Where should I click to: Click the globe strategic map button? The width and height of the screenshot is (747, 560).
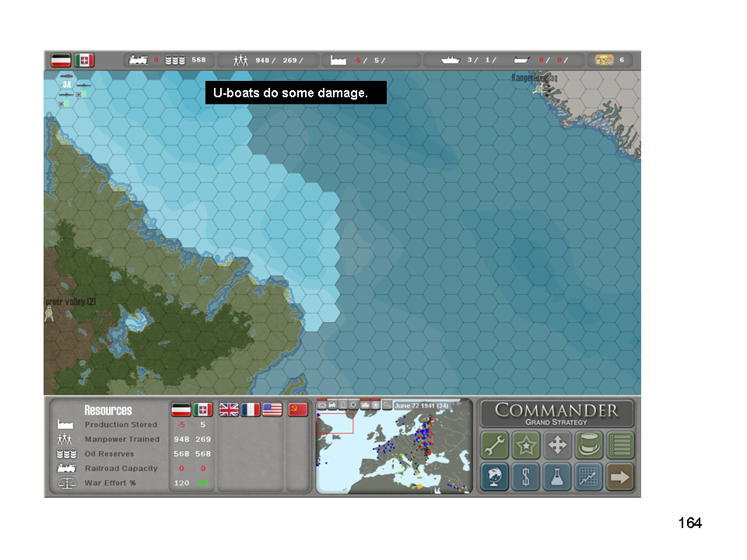point(495,477)
